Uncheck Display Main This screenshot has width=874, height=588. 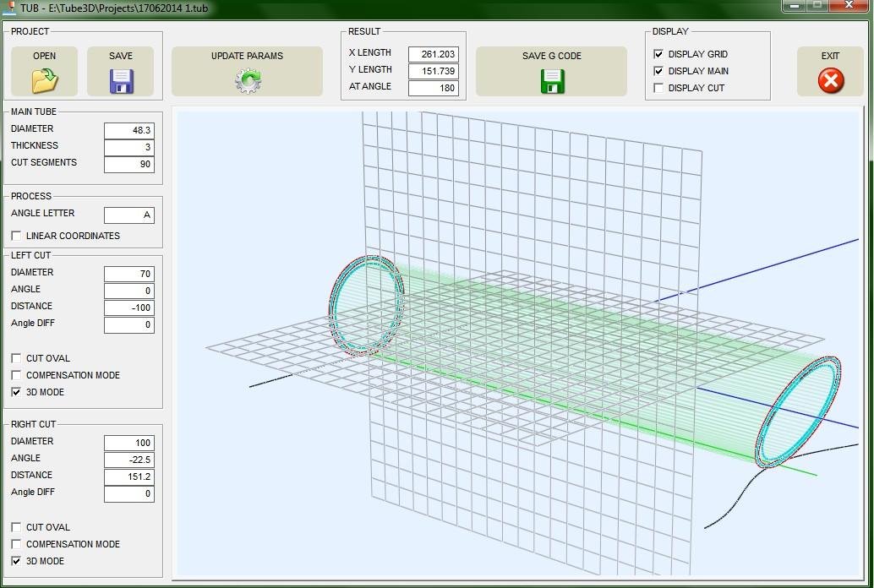[x=658, y=71]
